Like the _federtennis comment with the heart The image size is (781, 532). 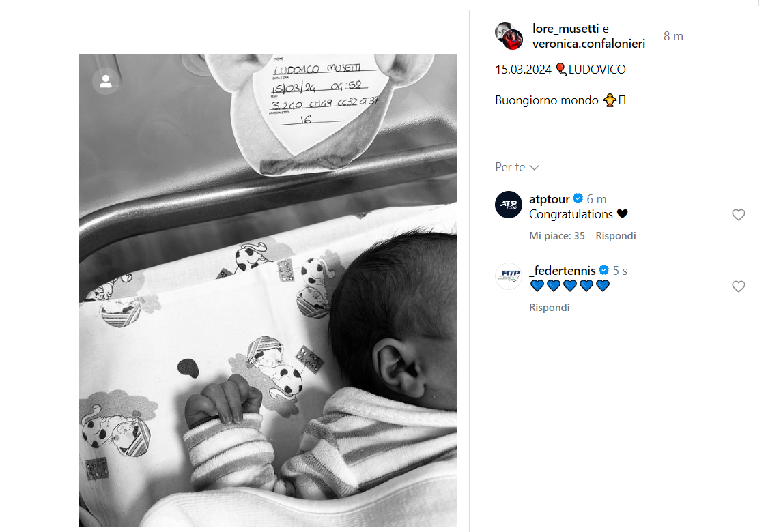(738, 286)
